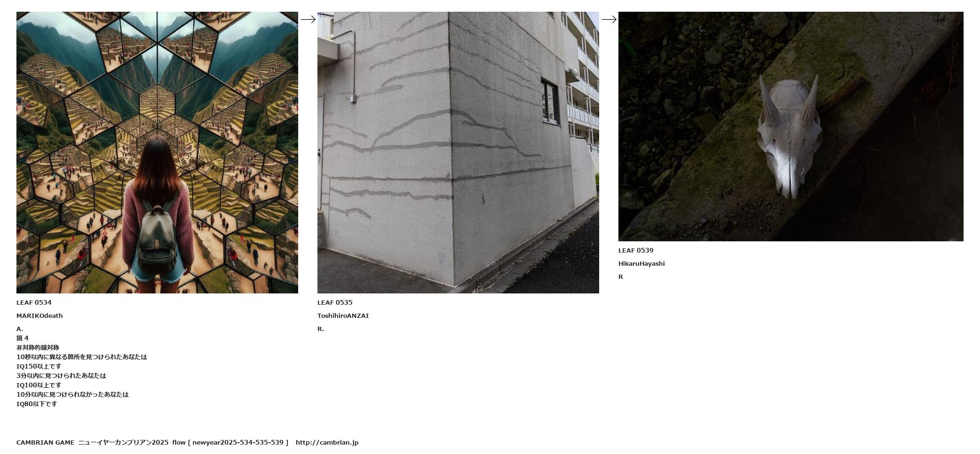Click the LEAF 0535 label
Viewport: 980px width, 454px height.
(x=335, y=302)
